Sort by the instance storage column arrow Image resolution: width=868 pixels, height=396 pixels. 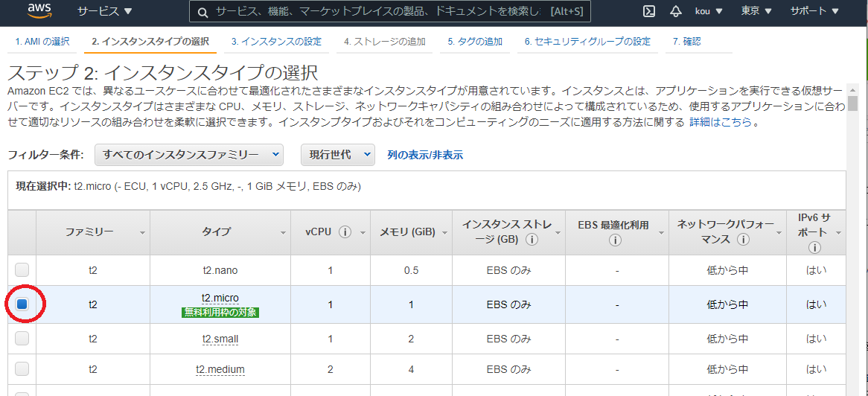(558, 233)
